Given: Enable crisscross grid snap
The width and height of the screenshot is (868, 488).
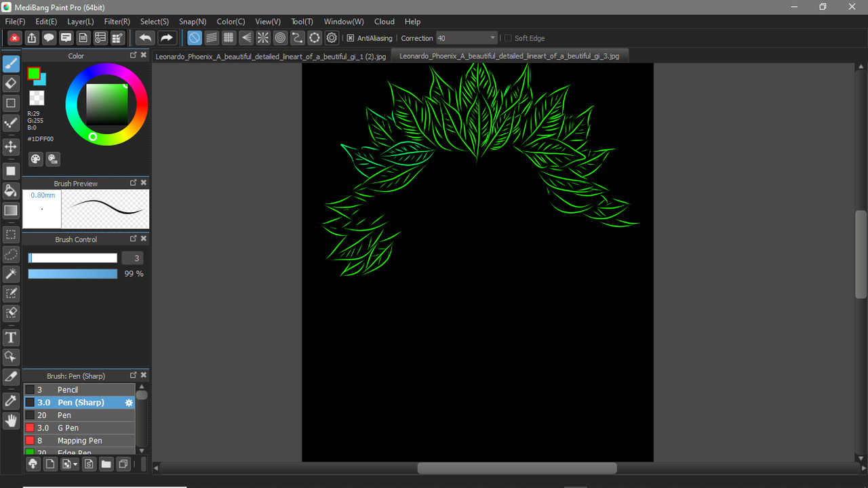Looking at the screenshot, I should pos(229,38).
